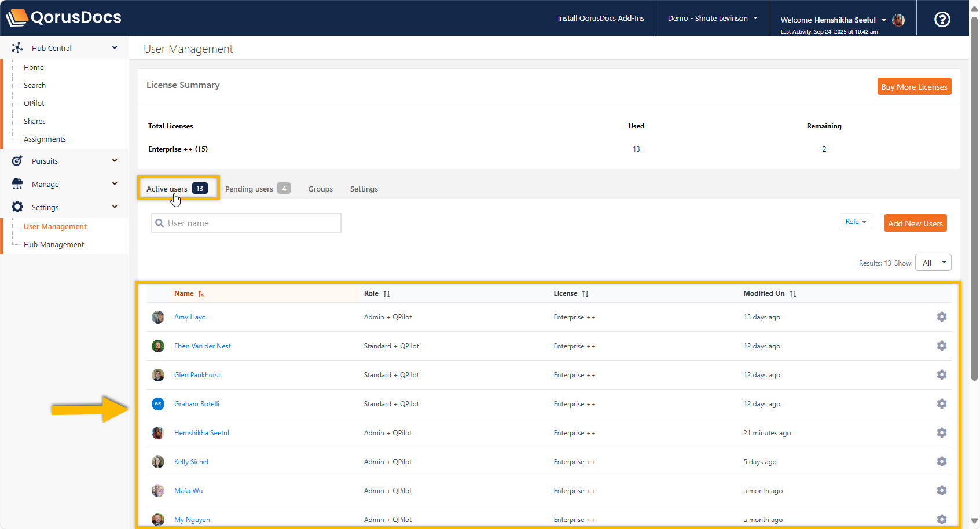Open settings gear for Amy Hayo
980x529 pixels.
click(x=941, y=317)
